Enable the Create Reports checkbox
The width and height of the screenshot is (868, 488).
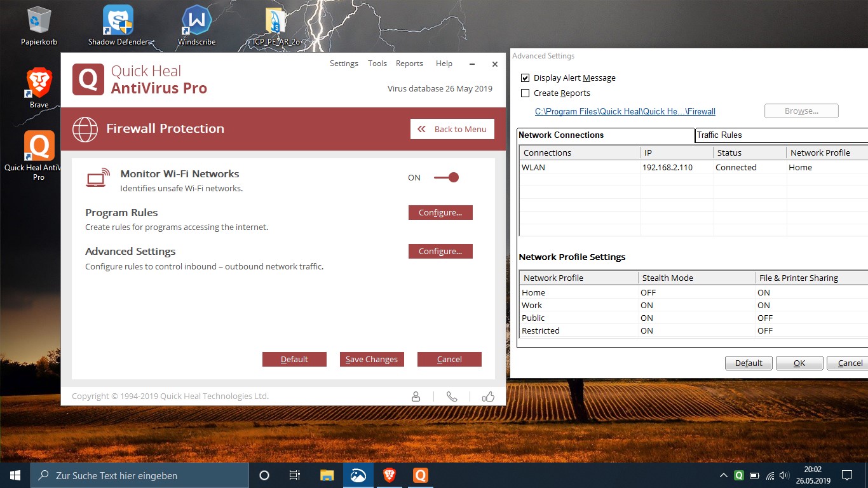(525, 93)
